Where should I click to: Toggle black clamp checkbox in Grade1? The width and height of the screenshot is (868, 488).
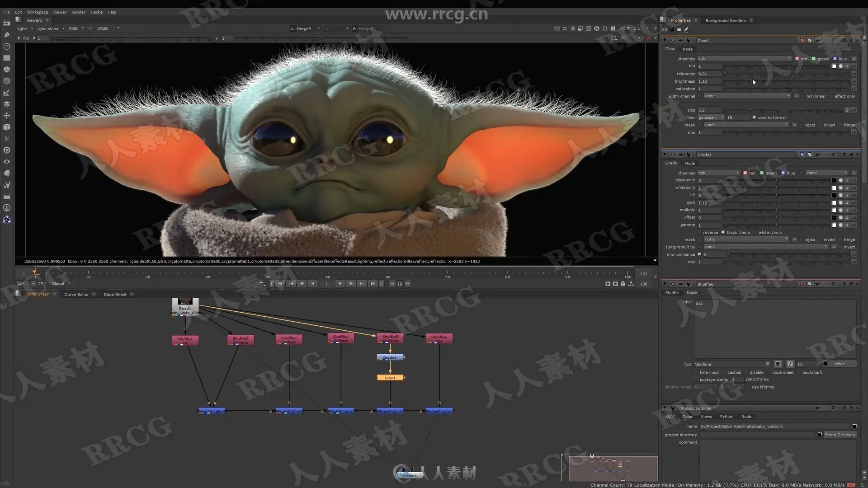tap(723, 232)
